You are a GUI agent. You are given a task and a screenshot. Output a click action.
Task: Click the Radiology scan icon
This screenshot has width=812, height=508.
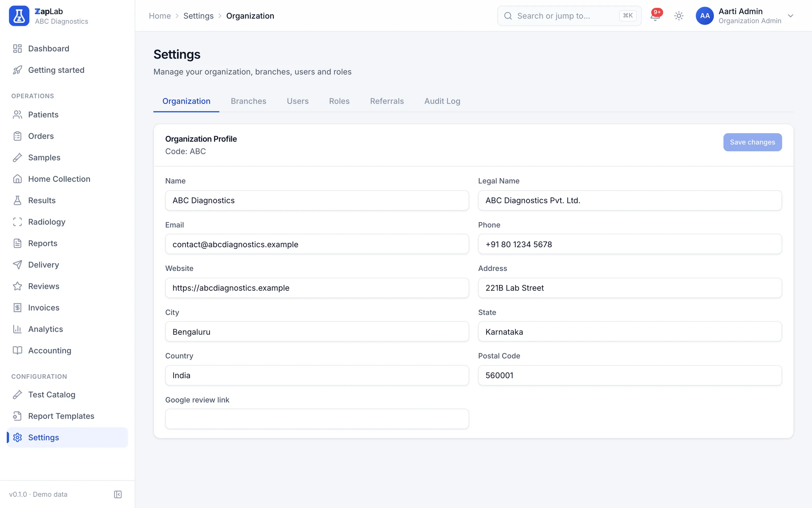[x=17, y=222]
